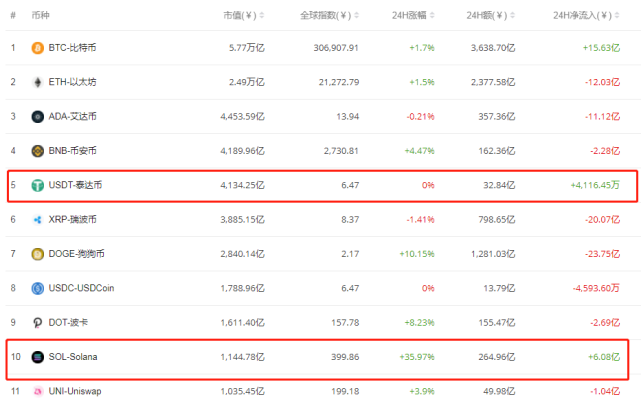
Task: Click DOGE 24H change +10.15%
Action: pyautogui.click(x=417, y=254)
